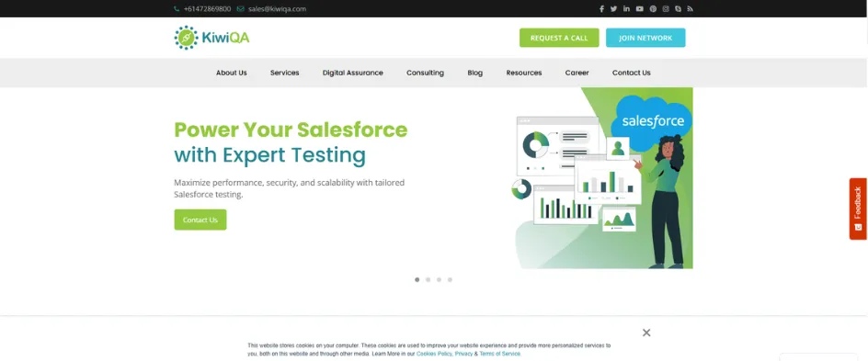Screen dimensions: 868x361
Task: Click the KiwiQA logo
Action: click(212, 38)
